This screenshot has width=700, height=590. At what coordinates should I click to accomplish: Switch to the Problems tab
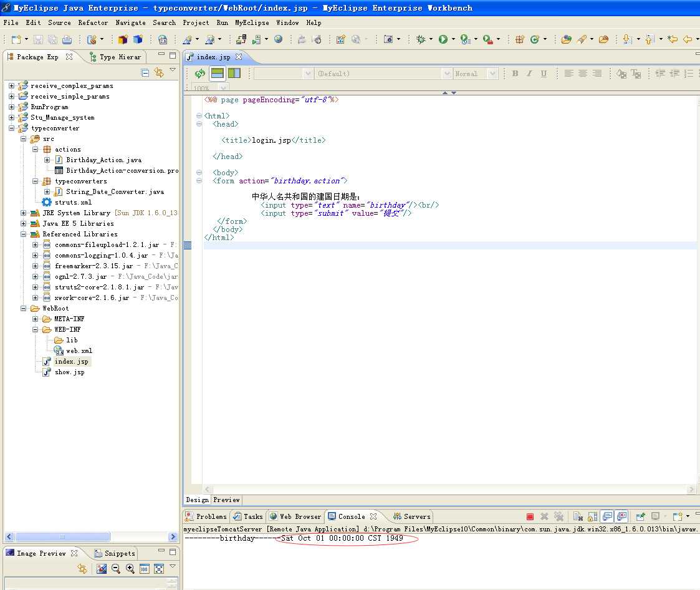206,517
